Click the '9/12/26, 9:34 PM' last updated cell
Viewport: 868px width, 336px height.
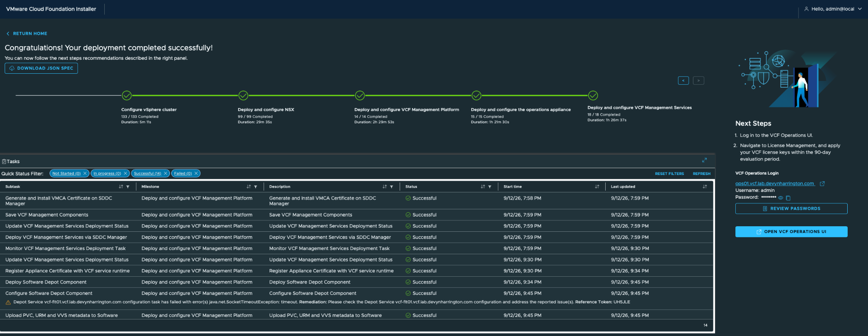pos(630,271)
